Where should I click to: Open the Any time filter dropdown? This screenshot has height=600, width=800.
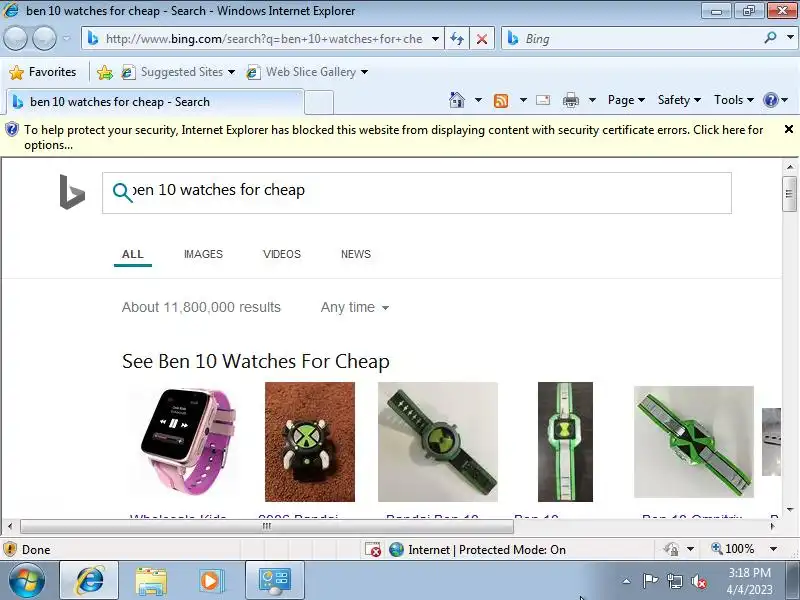(x=355, y=307)
